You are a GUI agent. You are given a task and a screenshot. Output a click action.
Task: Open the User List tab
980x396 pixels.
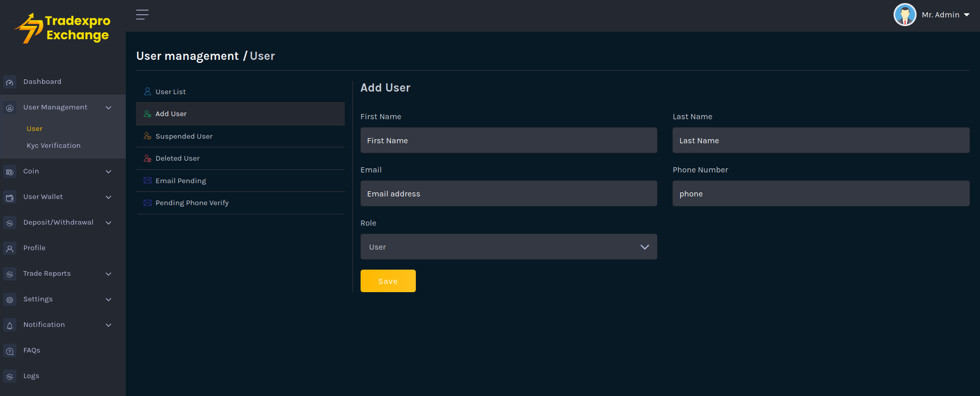[170, 92]
